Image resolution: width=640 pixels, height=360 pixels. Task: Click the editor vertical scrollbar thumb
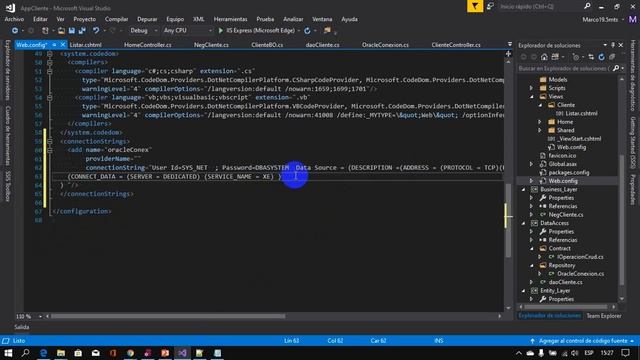point(508,220)
